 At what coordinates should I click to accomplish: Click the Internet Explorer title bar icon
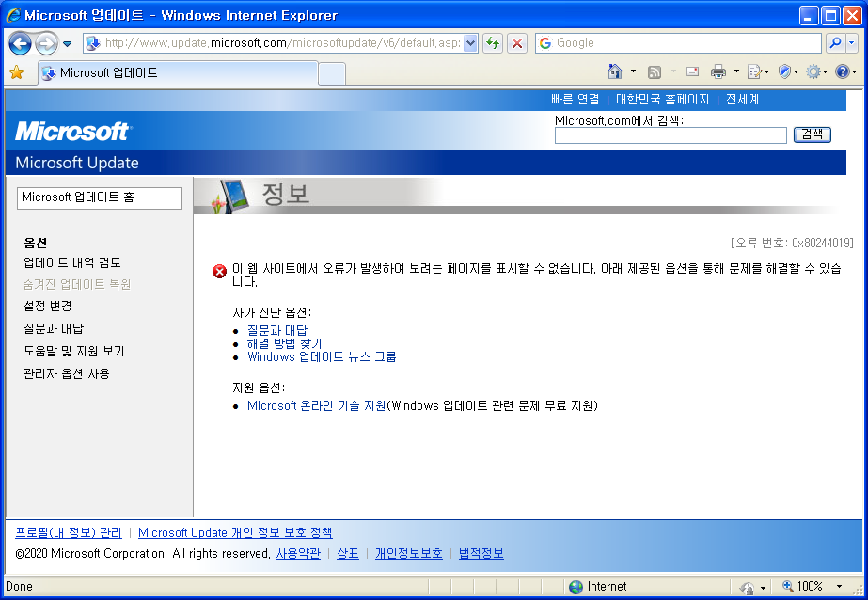point(13,15)
